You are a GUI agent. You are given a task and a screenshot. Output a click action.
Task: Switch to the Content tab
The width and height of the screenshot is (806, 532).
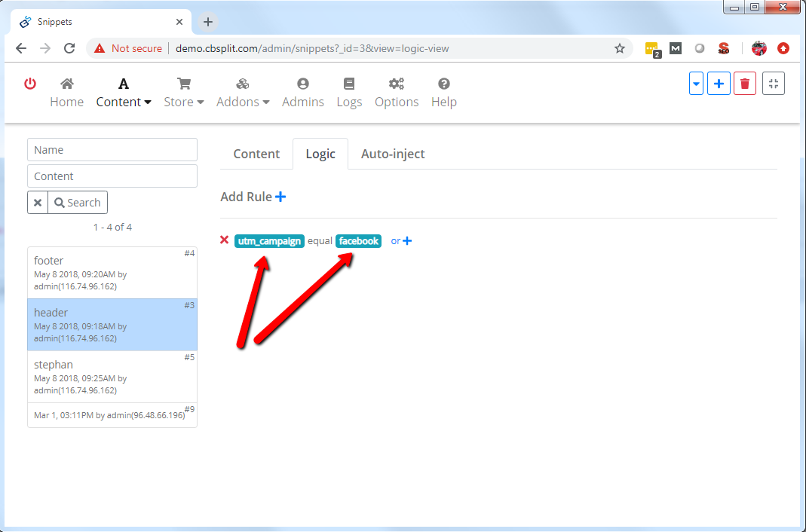pos(256,154)
